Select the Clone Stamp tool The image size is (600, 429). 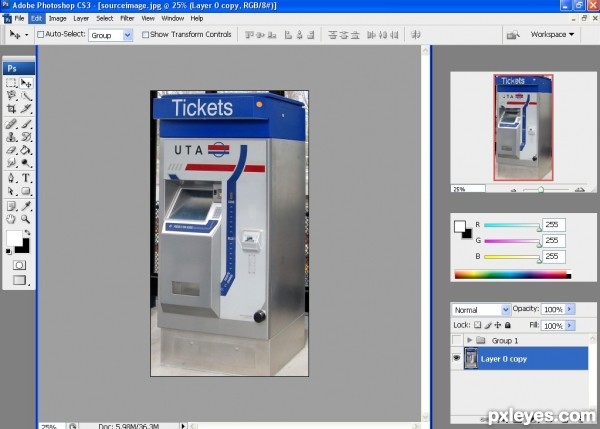[x=11, y=137]
